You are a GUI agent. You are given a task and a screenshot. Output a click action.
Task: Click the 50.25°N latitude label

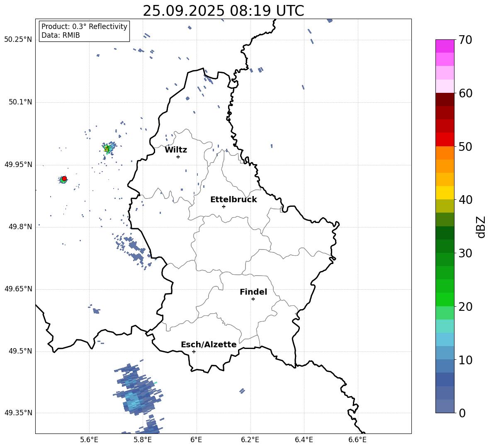tap(18, 40)
